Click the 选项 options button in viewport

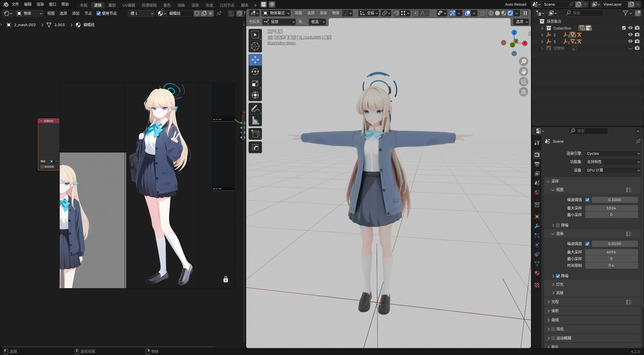point(521,22)
